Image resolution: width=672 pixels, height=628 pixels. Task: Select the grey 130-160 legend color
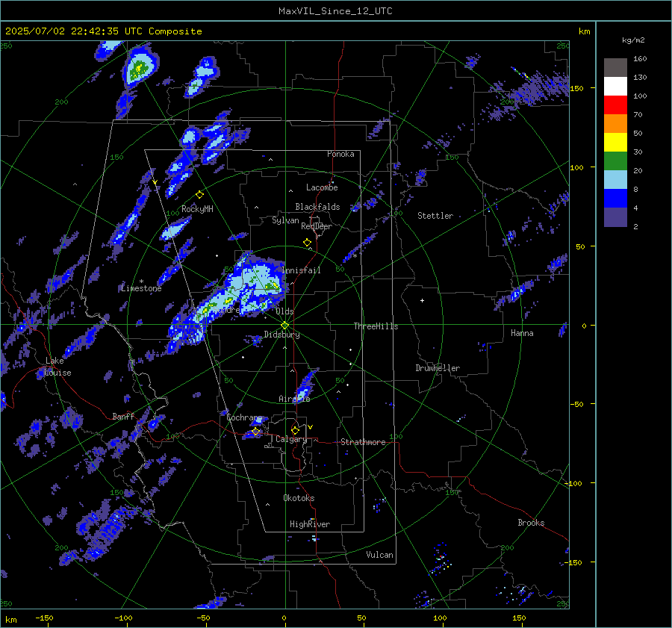(x=615, y=67)
